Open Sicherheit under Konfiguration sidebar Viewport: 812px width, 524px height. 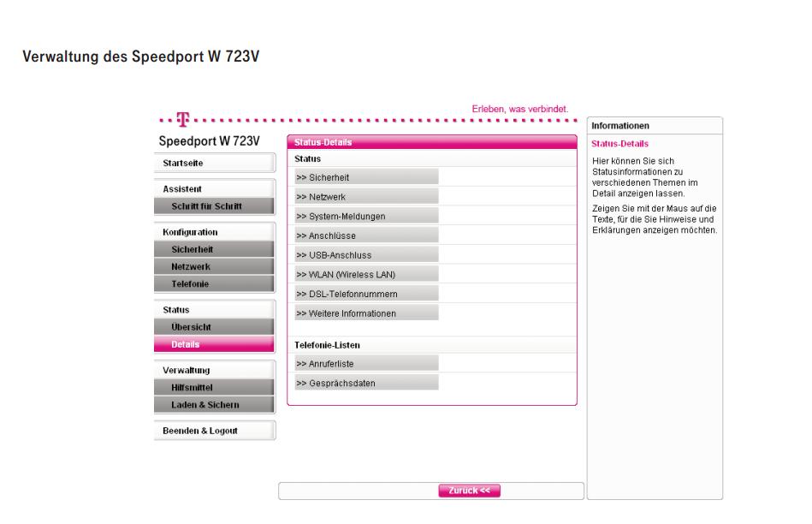(214, 249)
